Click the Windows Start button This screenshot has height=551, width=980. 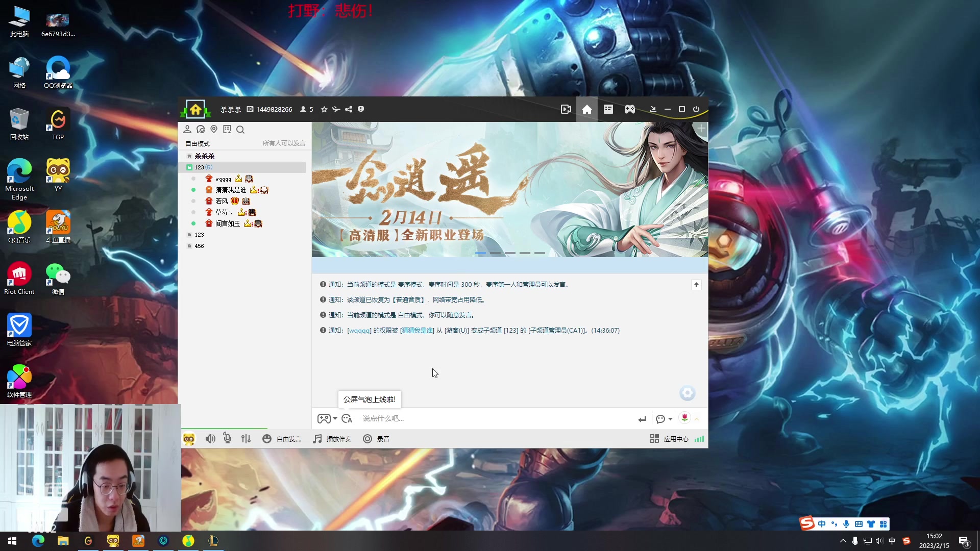point(12,541)
